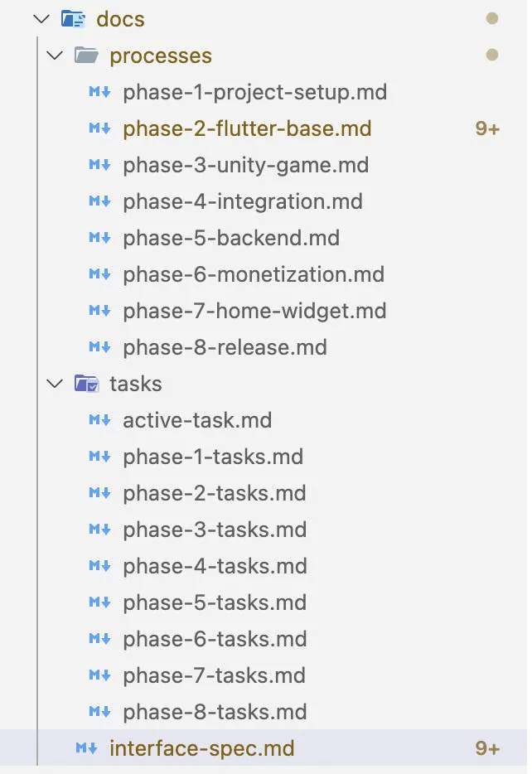The height and width of the screenshot is (774, 532).
Task: Open phase-2-flutter-base.md file
Action: [x=247, y=128]
